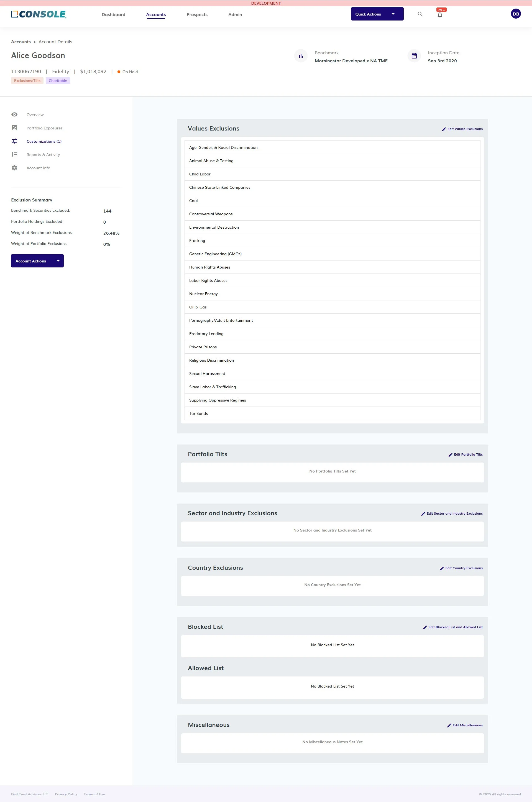
Task: Click the Inception Date calendar icon
Action: coord(414,56)
